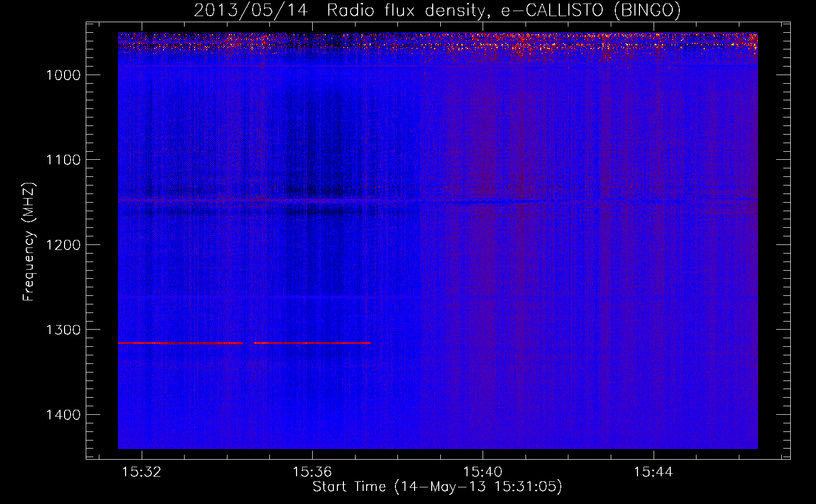The image size is (816, 504).
Task: Select the '1400' frequency axis label
Action: click(63, 415)
